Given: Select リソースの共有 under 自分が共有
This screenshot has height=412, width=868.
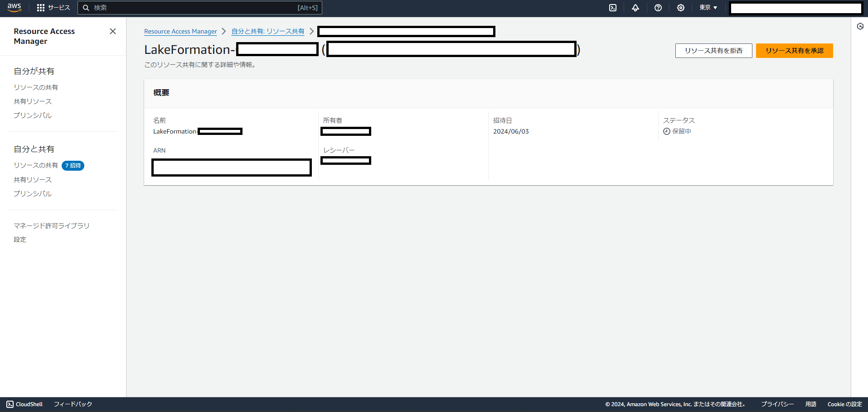Looking at the screenshot, I should pyautogui.click(x=36, y=87).
